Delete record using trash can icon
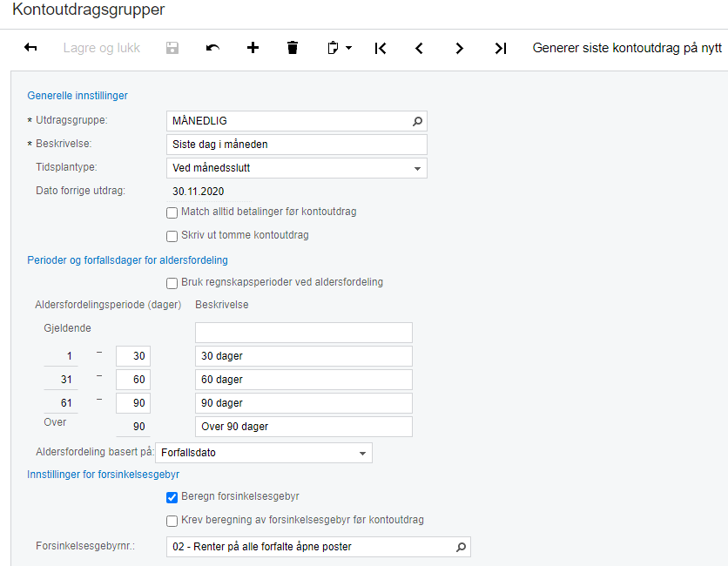Viewport: 728px width, 566px height. tap(293, 48)
